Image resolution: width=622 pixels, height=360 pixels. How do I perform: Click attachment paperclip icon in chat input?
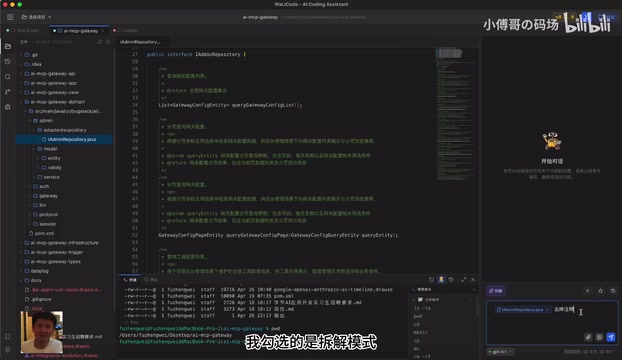588,337
